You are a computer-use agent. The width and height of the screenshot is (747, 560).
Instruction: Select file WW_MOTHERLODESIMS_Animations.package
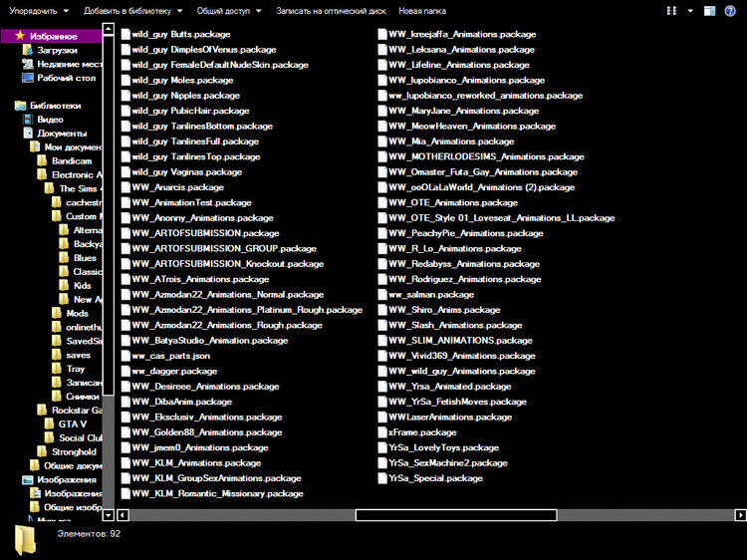(x=481, y=156)
